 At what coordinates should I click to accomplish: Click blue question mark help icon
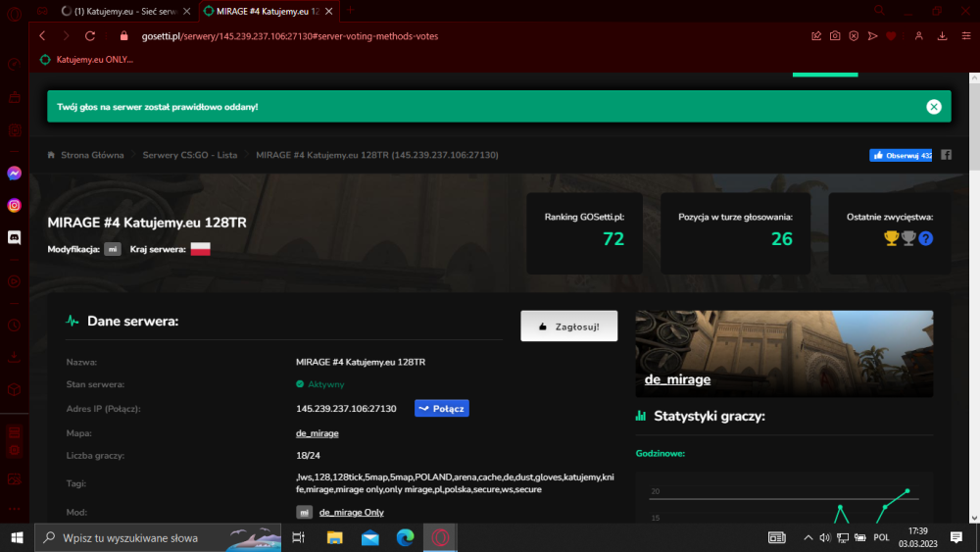(926, 238)
